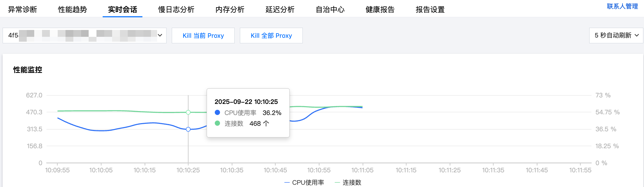
Task: Open the 报告设置 tab
Action: point(430,9)
